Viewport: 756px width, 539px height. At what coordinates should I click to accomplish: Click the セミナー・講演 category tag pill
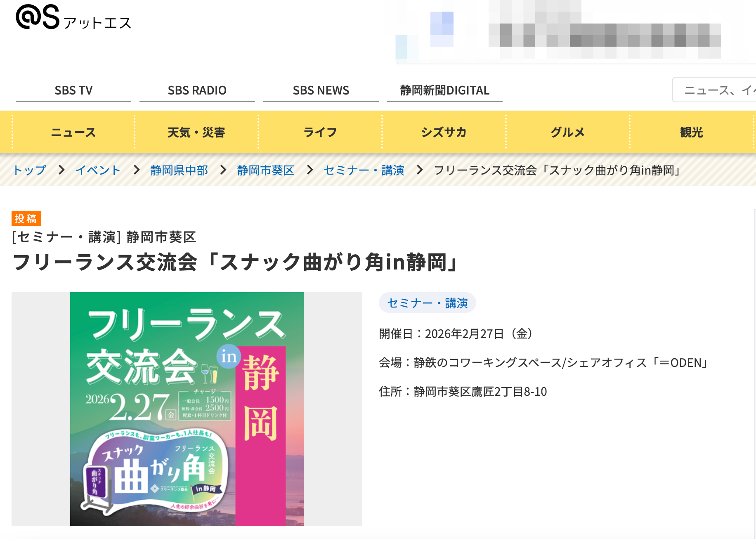(x=427, y=303)
